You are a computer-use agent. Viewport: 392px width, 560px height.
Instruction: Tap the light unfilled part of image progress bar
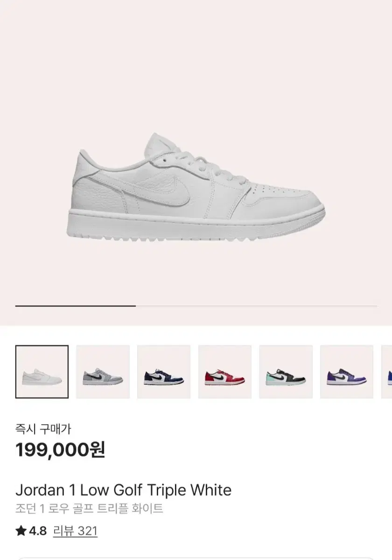[256, 306]
